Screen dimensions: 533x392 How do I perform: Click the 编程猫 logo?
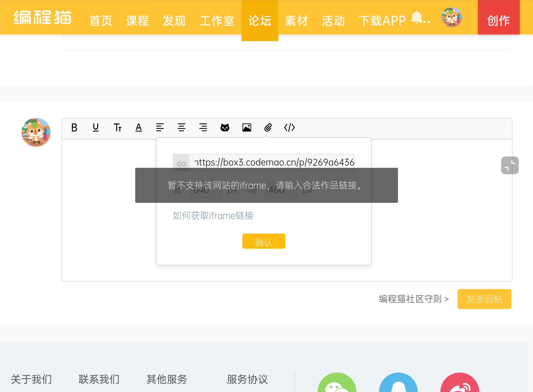(x=42, y=17)
